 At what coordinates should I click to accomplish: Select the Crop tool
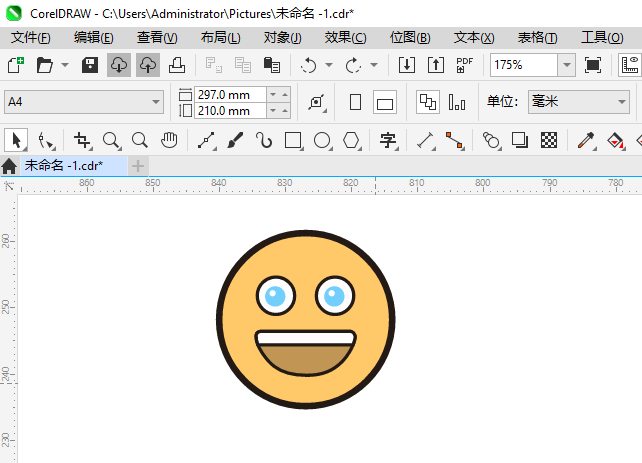coord(82,140)
